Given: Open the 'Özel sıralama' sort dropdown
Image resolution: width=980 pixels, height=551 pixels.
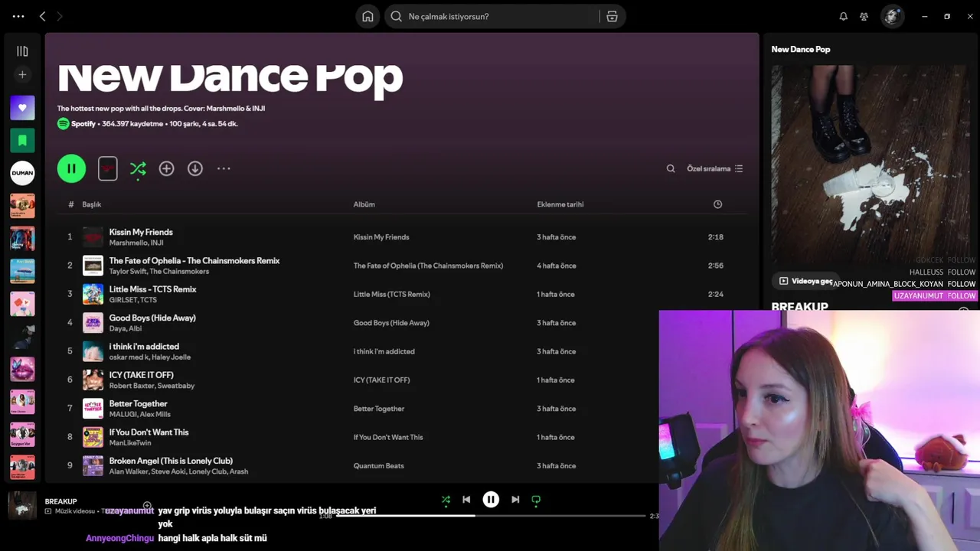Looking at the screenshot, I should [714, 168].
